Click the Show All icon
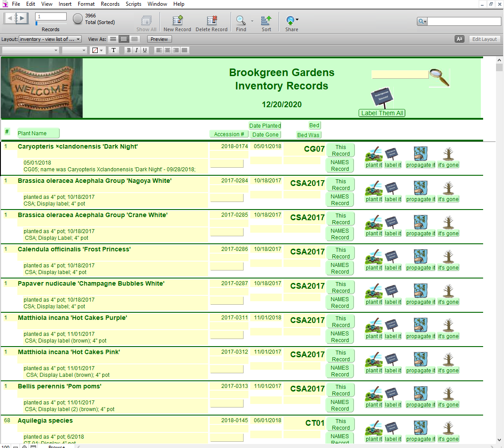Screen dimensions: 504x448 point(146,20)
